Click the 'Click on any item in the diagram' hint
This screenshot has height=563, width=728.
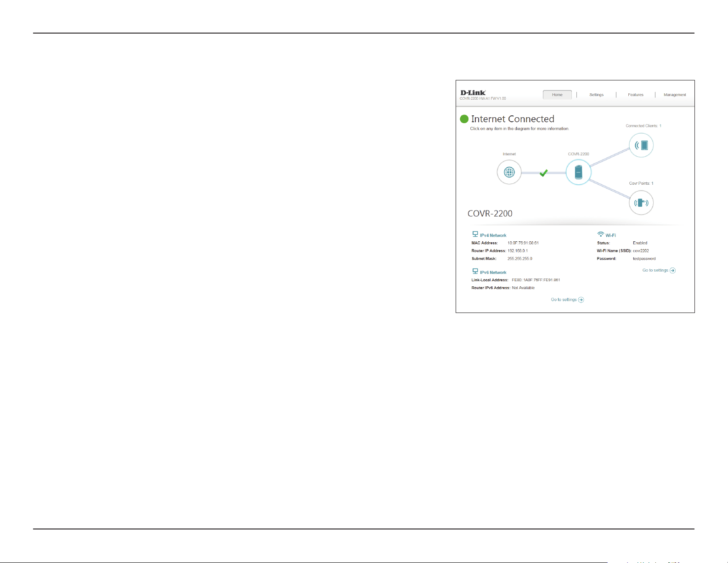pos(519,129)
